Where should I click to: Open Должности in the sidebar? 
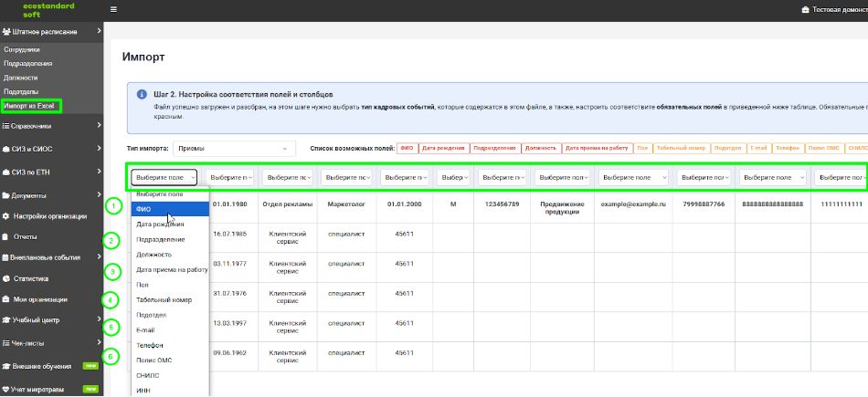point(20,78)
